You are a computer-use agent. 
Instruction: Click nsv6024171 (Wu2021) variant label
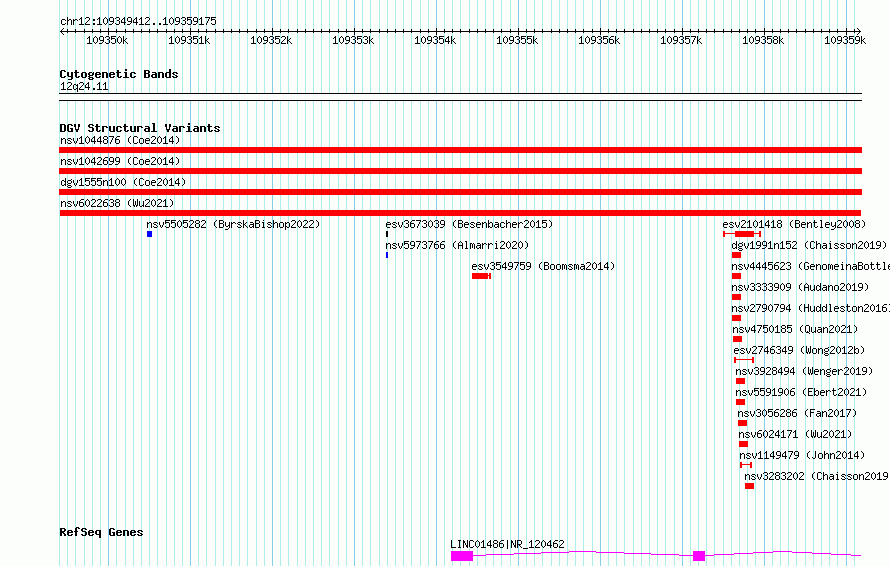coord(795,434)
